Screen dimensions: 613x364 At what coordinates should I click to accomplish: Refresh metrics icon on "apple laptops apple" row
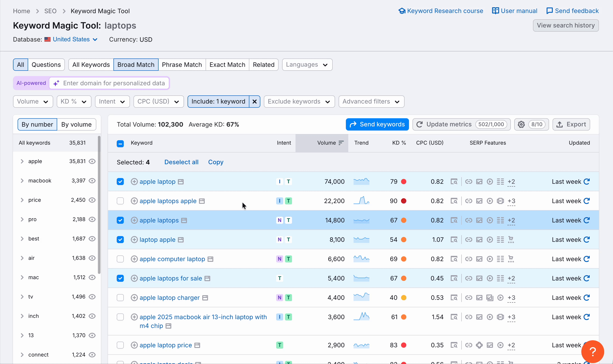coord(587,201)
